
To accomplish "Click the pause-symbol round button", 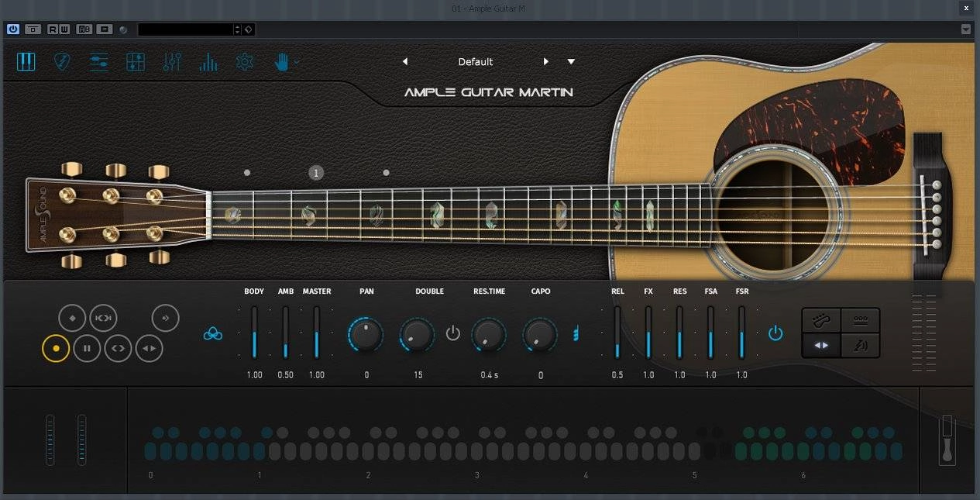I will [x=87, y=349].
